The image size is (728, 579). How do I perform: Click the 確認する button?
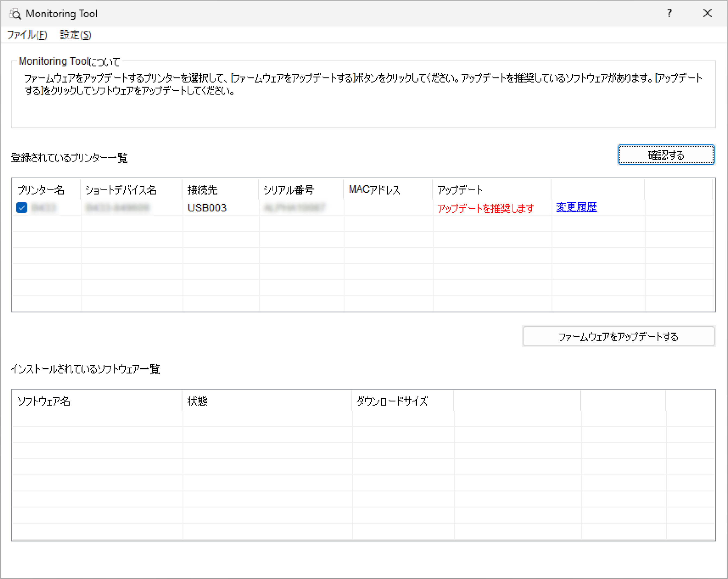pyautogui.click(x=666, y=155)
